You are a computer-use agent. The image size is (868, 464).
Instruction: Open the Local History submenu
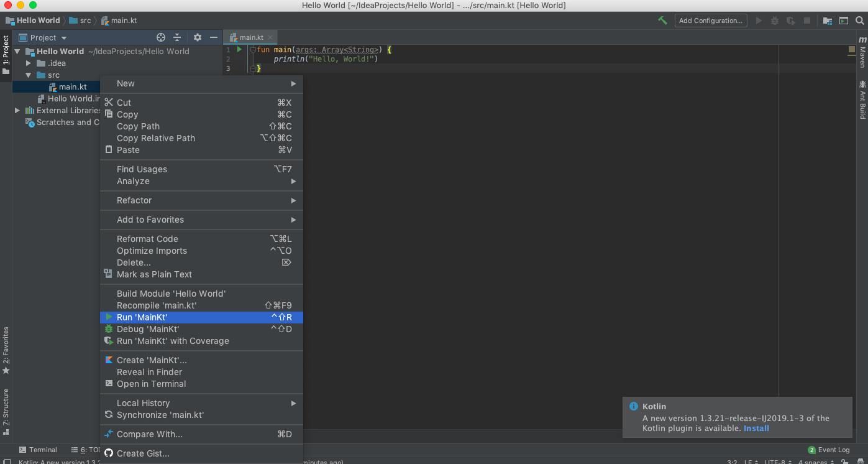tap(201, 403)
